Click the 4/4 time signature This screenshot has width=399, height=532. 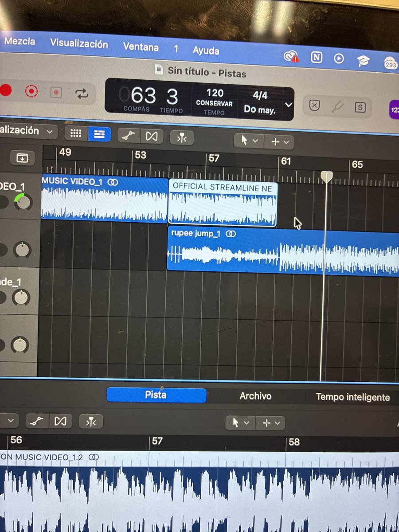click(x=261, y=96)
